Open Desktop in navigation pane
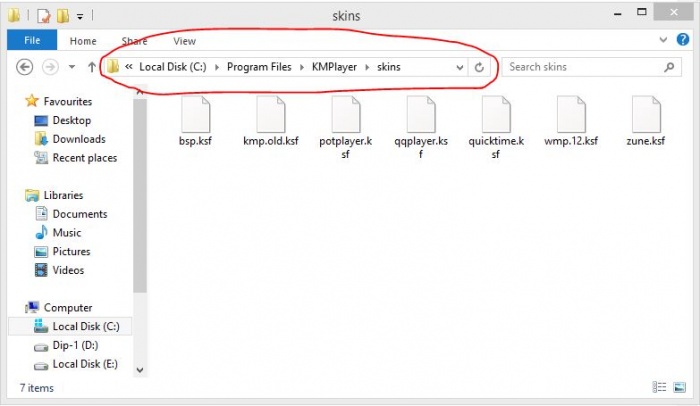This screenshot has height=406, width=700. click(62, 120)
